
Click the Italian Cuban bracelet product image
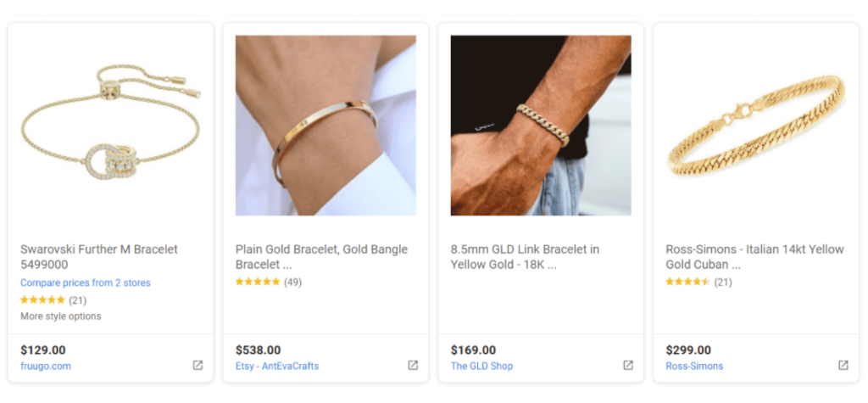click(x=755, y=126)
